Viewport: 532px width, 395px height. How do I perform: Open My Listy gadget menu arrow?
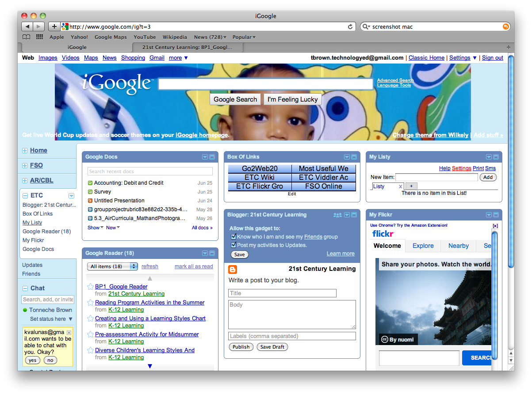[x=489, y=157]
